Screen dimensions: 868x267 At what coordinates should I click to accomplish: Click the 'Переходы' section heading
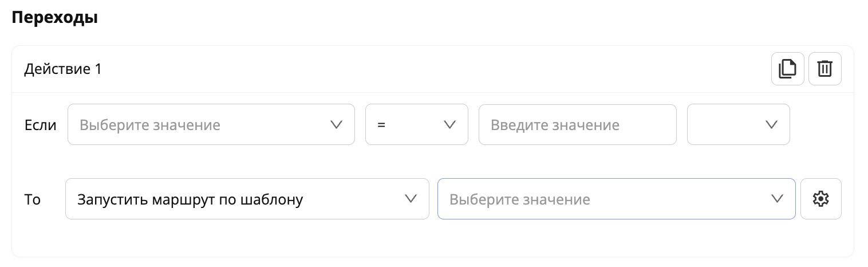pyautogui.click(x=54, y=18)
